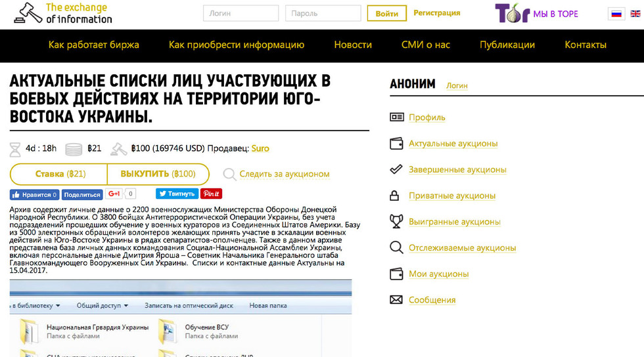Screen dimensions: 644x357
Task: Open Сообщения sidebar link
Action: click(432, 300)
